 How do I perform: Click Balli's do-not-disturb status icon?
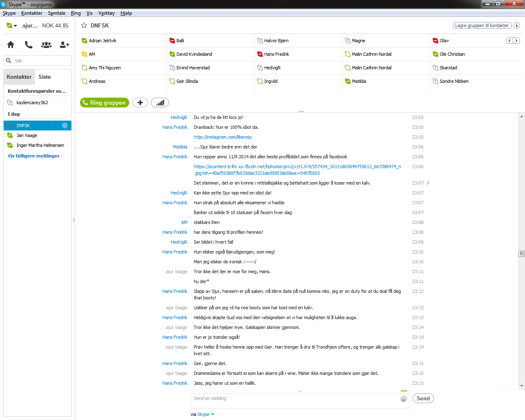(172, 41)
